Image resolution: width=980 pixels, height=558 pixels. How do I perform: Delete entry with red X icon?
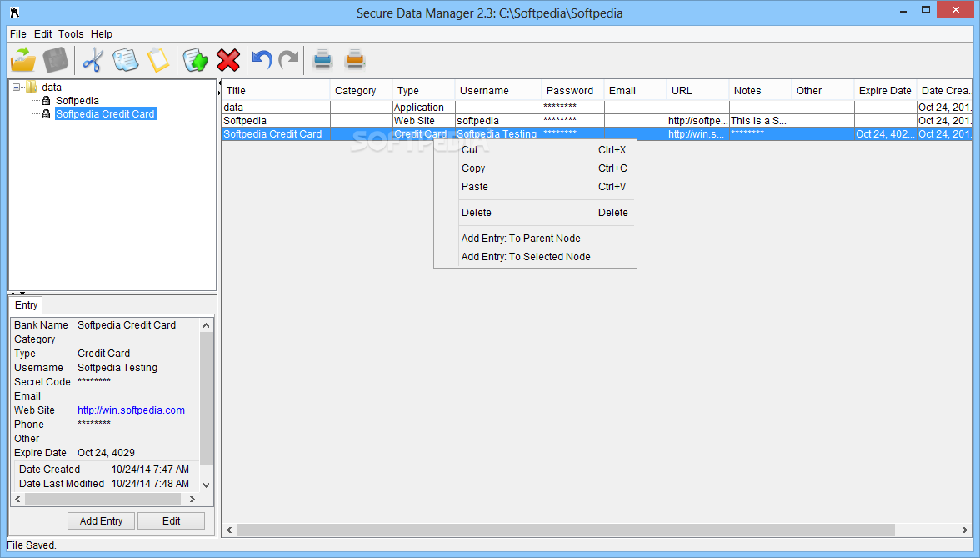[x=228, y=60]
